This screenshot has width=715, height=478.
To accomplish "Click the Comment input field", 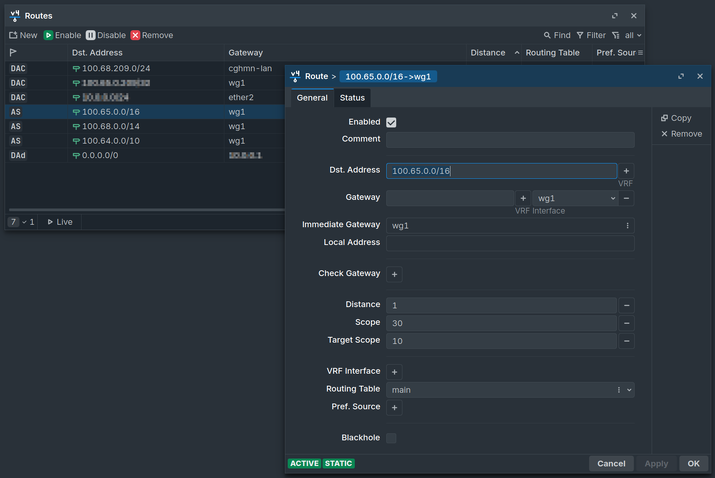I will point(510,140).
